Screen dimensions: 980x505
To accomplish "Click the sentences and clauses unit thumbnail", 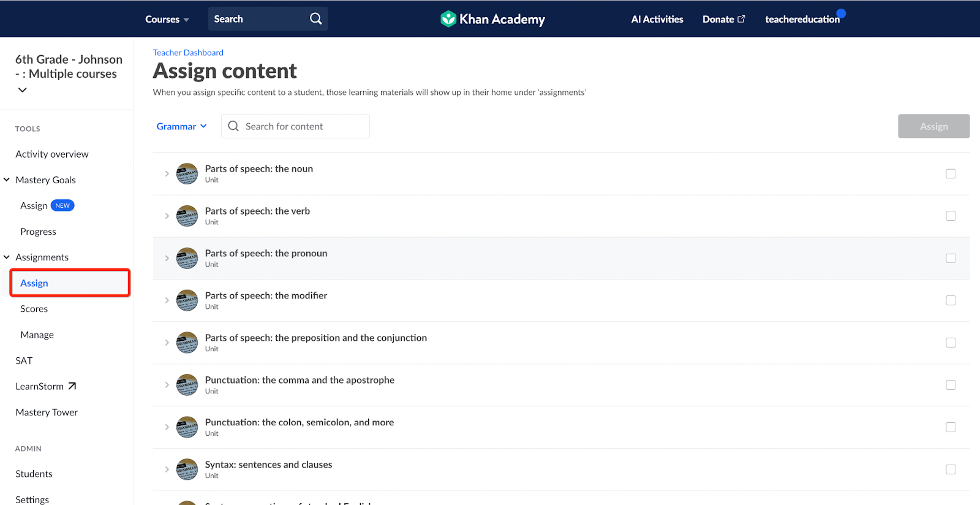I will (187, 469).
